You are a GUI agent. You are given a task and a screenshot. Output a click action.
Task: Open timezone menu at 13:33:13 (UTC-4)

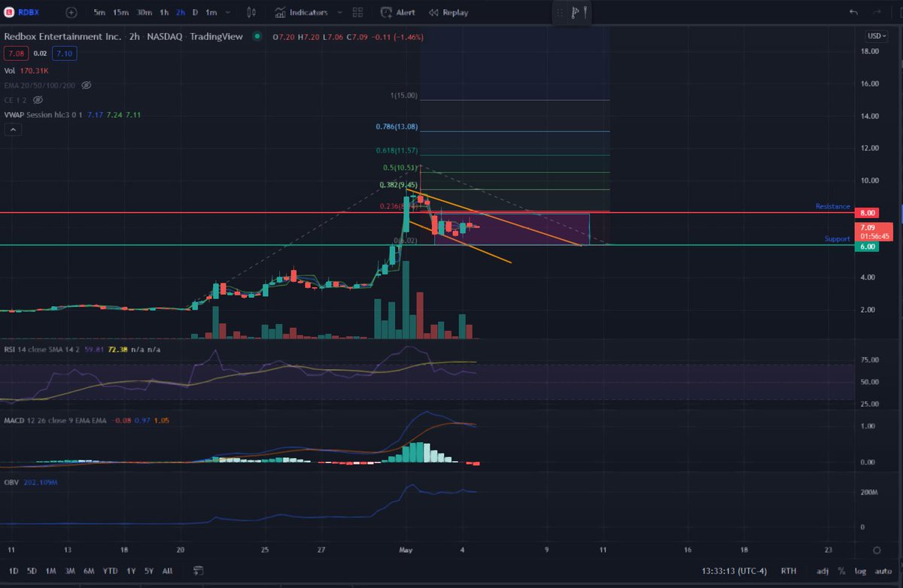(x=734, y=571)
